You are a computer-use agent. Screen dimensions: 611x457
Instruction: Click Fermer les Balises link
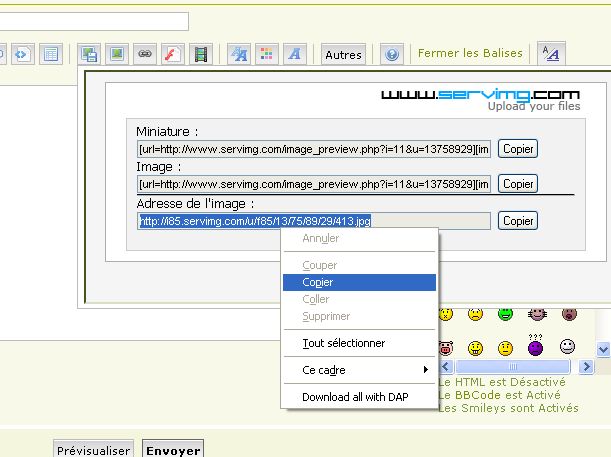click(x=470, y=53)
